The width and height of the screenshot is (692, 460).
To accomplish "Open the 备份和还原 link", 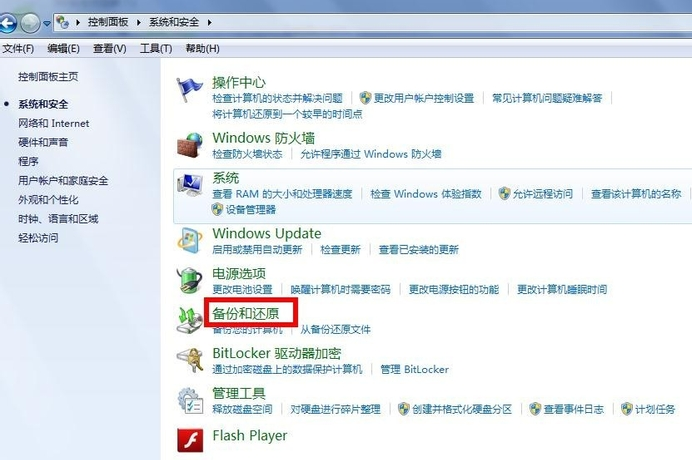I will tap(252, 313).
